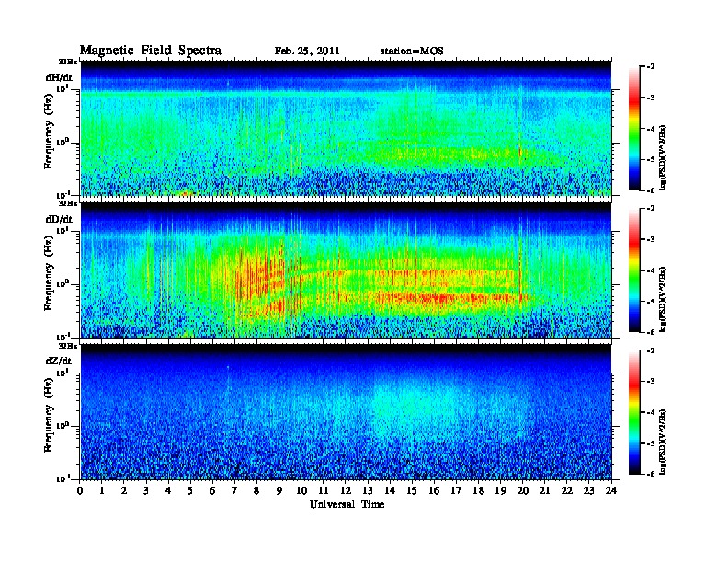Click hour "15" on the time axis
Viewport: 728px width, 563px height.
click(412, 490)
